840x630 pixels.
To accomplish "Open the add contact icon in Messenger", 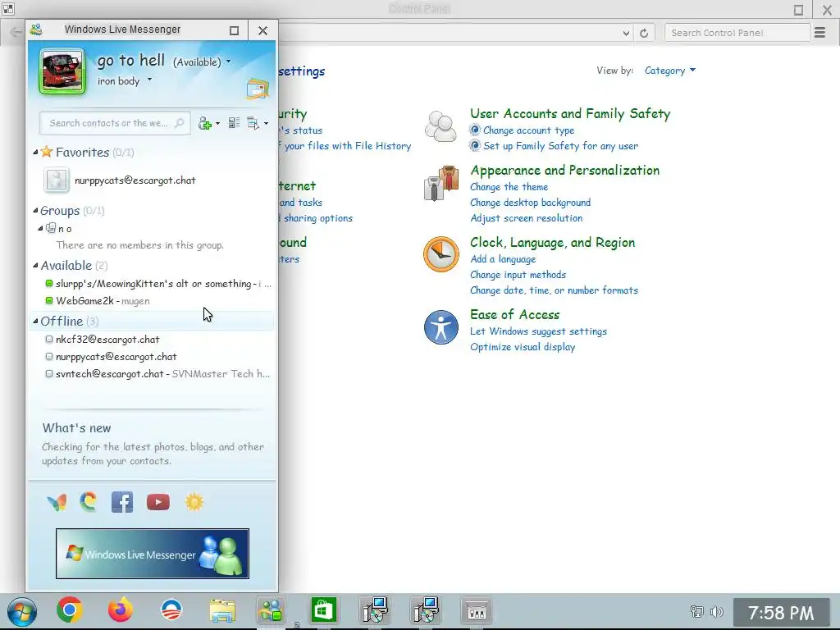I will click(204, 123).
